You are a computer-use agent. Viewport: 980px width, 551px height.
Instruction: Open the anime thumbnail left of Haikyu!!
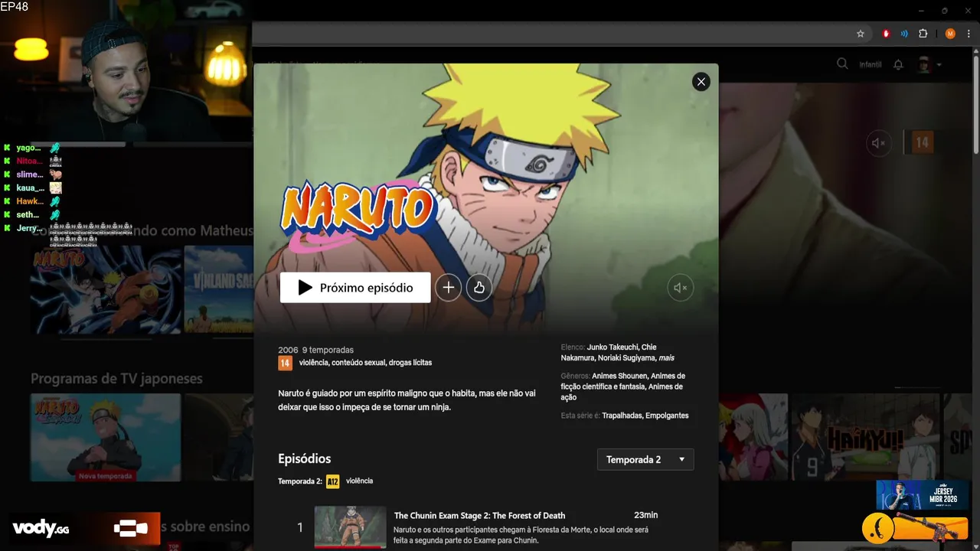[753, 437]
